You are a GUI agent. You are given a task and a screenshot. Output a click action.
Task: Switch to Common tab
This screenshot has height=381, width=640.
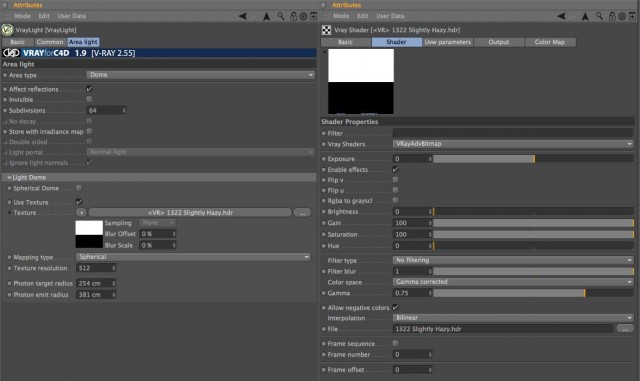[x=50, y=42]
